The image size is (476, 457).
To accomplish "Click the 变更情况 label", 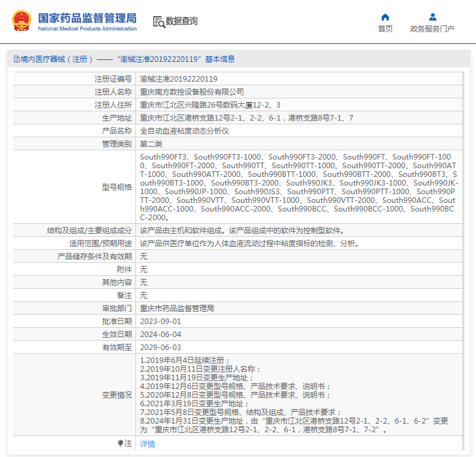I will tap(117, 395).
